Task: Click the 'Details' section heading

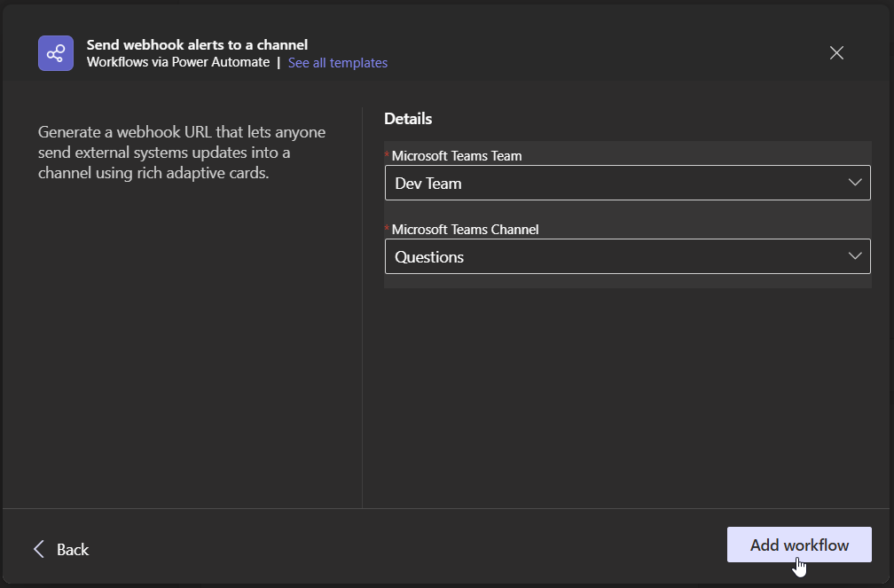Action: click(408, 119)
